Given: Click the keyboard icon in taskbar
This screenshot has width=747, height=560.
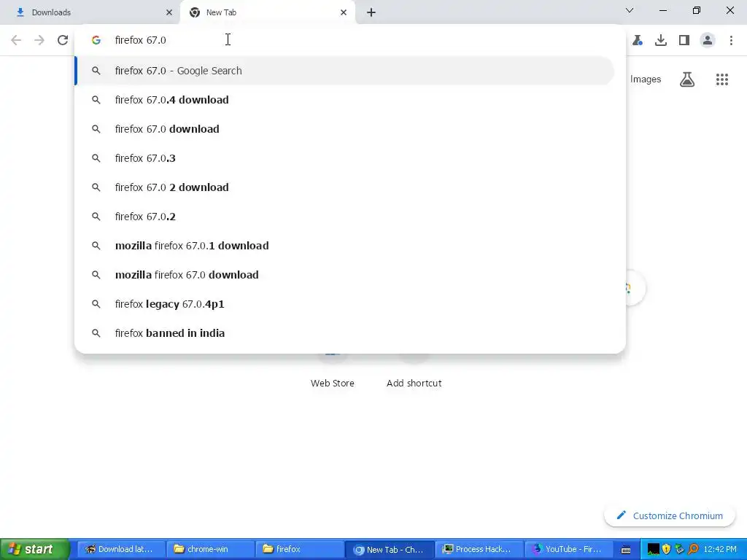Looking at the screenshot, I should click(626, 550).
